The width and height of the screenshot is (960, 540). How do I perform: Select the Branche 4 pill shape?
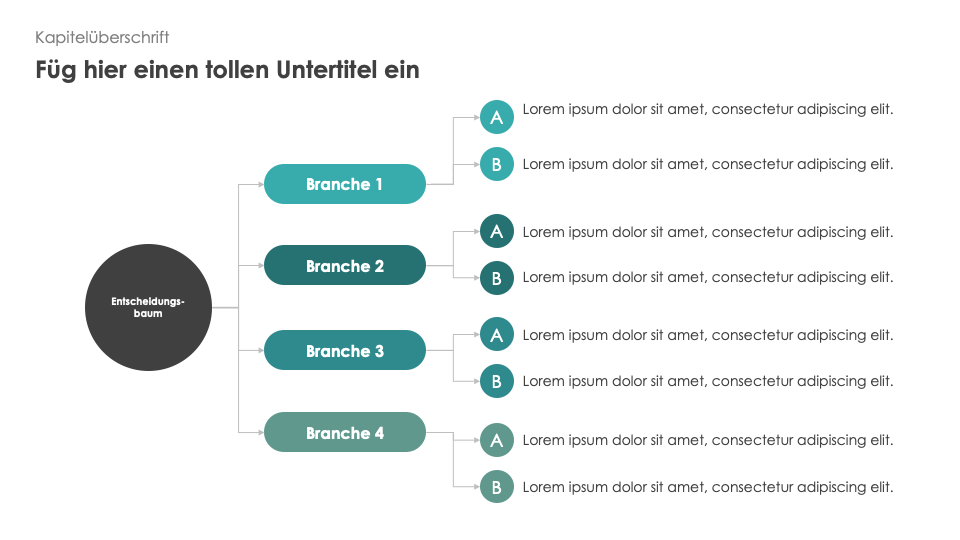tap(345, 432)
